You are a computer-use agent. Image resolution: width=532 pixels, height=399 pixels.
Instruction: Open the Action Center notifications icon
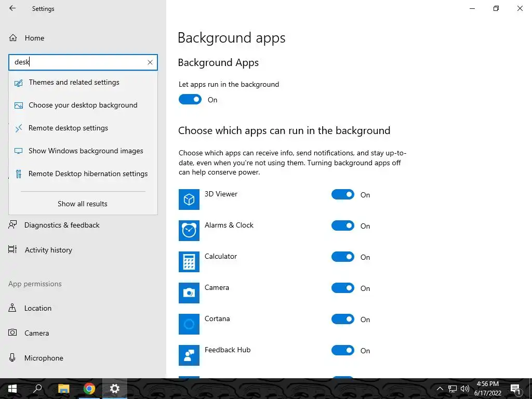tap(515, 389)
